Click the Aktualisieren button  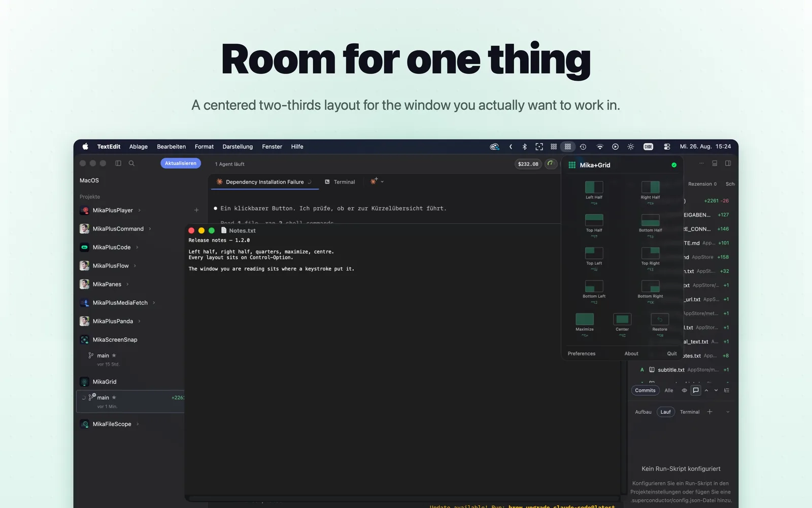[181, 163]
